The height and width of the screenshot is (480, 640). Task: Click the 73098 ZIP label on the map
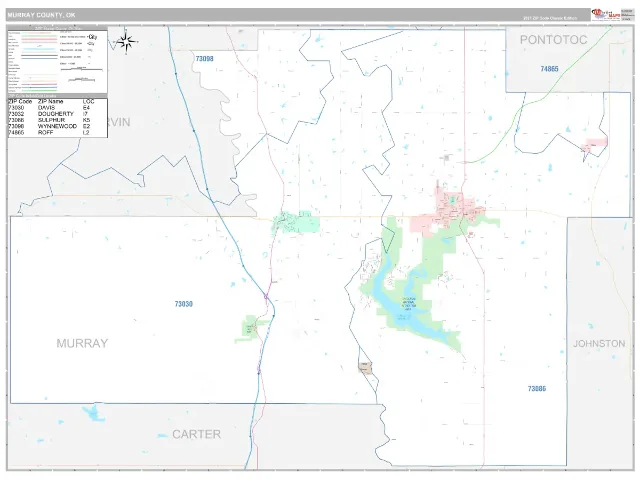point(204,59)
